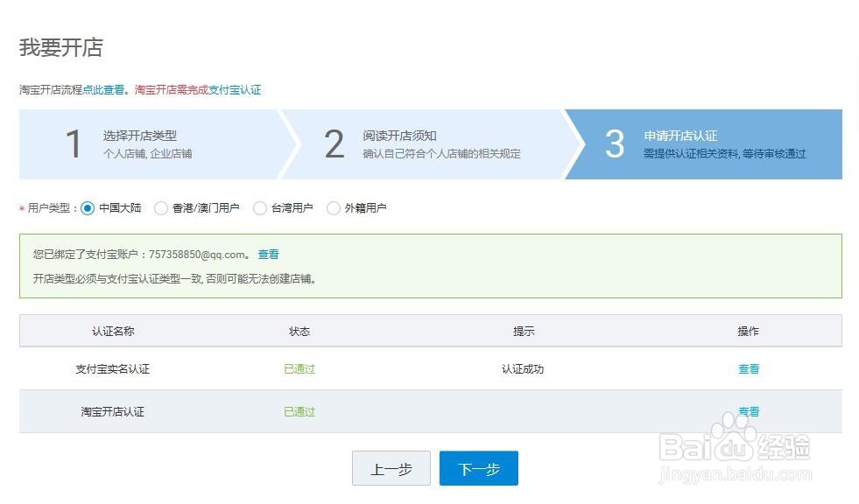Click the 下一步 button
Viewport: 859px width, 504px height.
479,468
